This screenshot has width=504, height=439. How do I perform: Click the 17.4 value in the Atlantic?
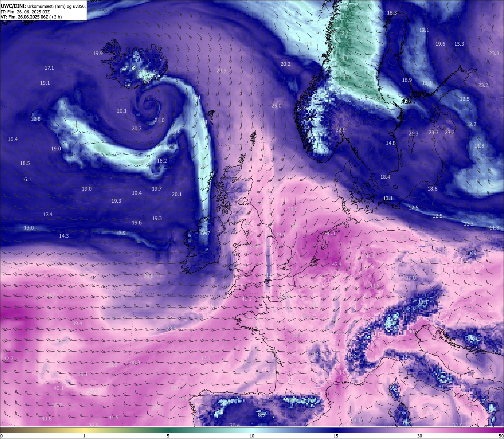[x=48, y=215]
